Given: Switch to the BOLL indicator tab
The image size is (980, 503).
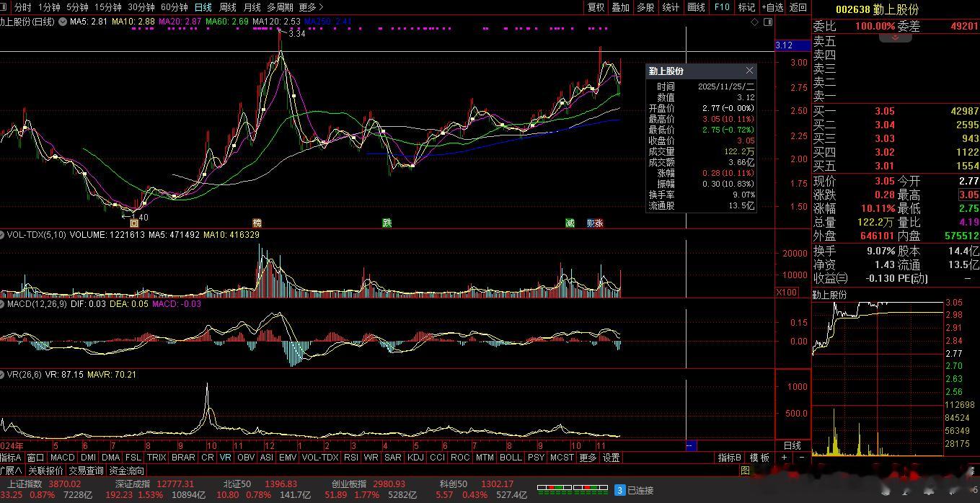Looking at the screenshot, I should (511, 458).
